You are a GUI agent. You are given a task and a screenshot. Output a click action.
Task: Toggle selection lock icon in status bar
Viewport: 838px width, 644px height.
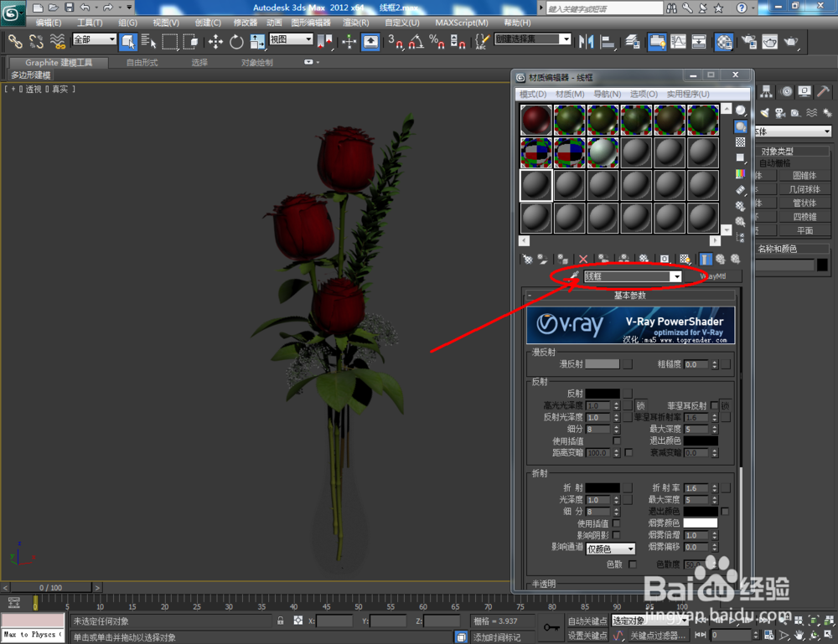pos(280,621)
